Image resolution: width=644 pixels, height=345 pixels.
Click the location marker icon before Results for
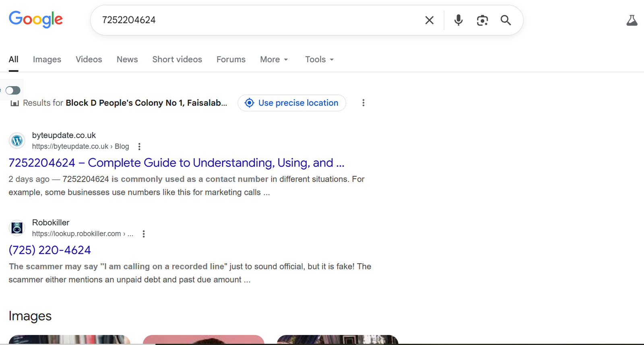[15, 103]
